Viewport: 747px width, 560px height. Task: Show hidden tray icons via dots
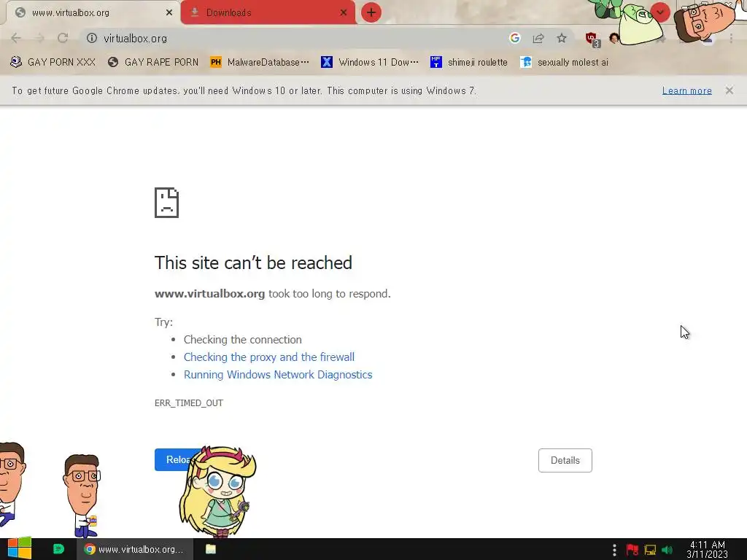(x=614, y=550)
